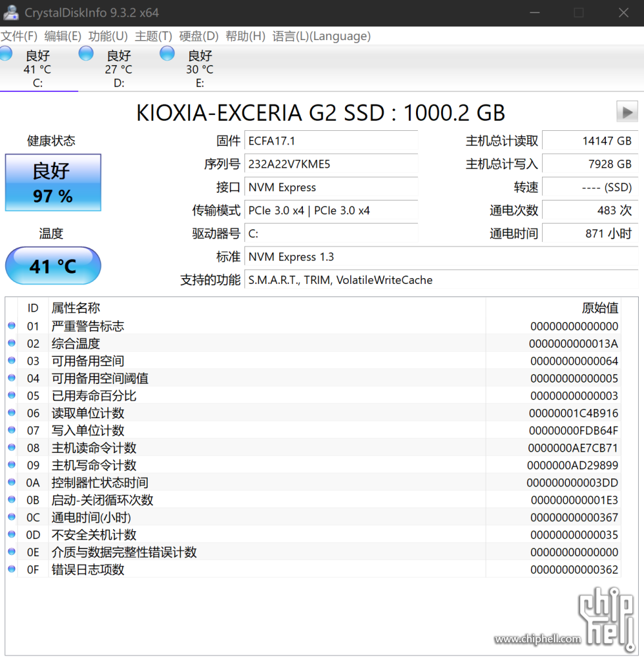
Task: Click the 41 °C temperature indicator
Action: coord(53,266)
